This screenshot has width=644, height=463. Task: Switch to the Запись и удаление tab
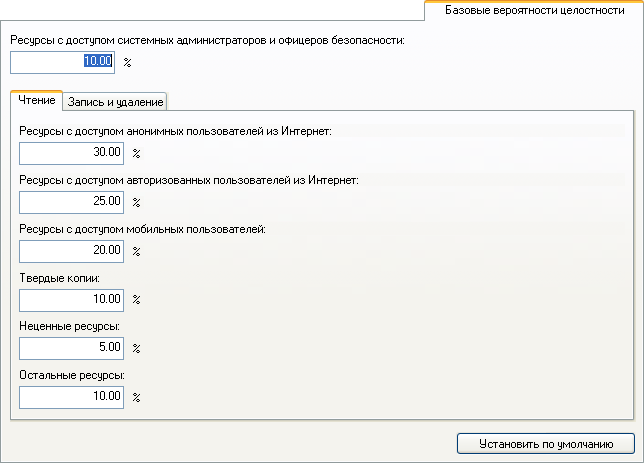pyautogui.click(x=115, y=102)
